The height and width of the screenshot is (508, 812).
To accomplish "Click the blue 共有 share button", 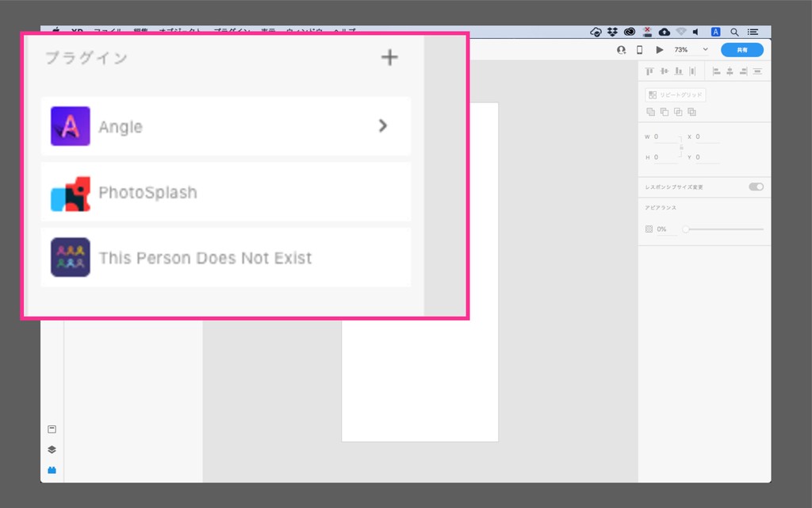I will pos(742,50).
